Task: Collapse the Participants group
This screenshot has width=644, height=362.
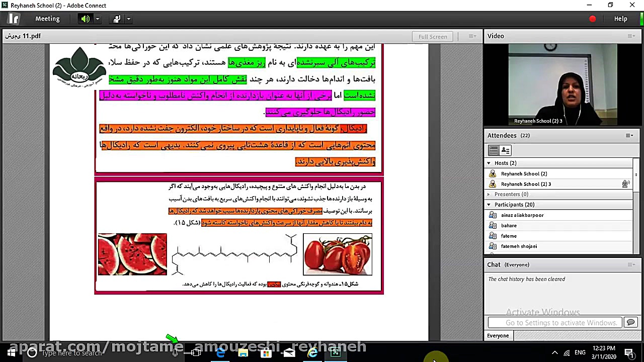Action: pyautogui.click(x=489, y=205)
